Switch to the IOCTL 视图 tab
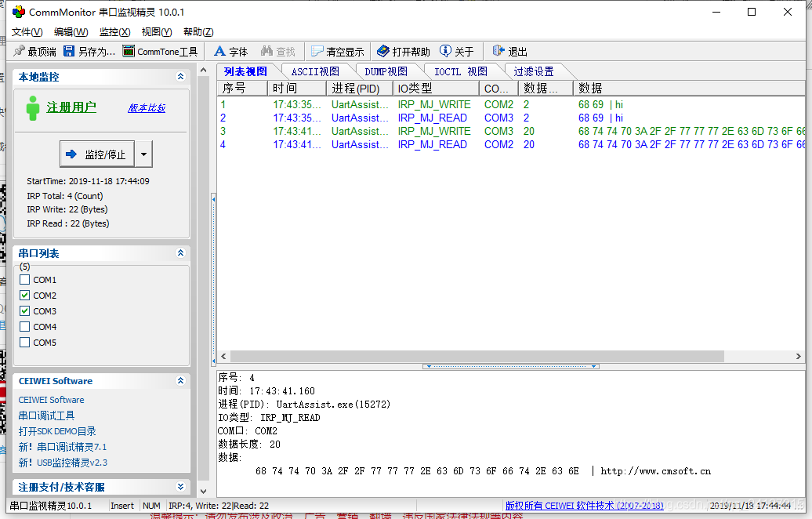Viewport: 812px width, 519px height. tap(460, 71)
